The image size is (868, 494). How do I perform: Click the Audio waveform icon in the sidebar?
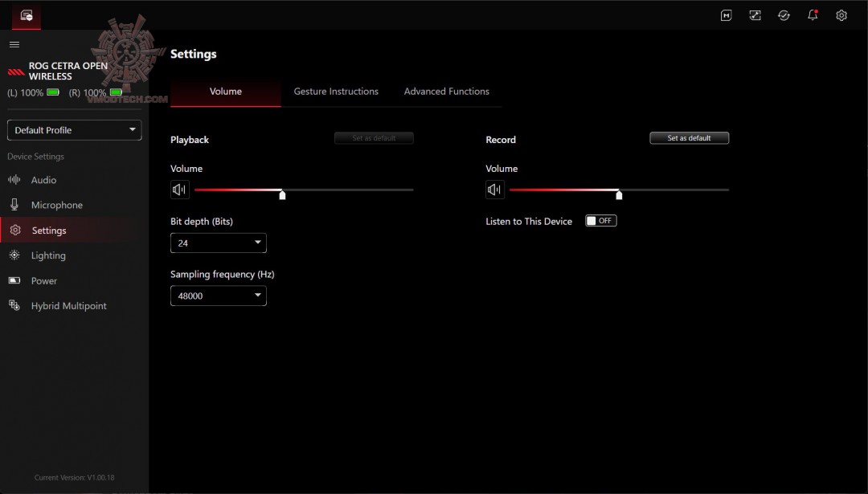(14, 180)
